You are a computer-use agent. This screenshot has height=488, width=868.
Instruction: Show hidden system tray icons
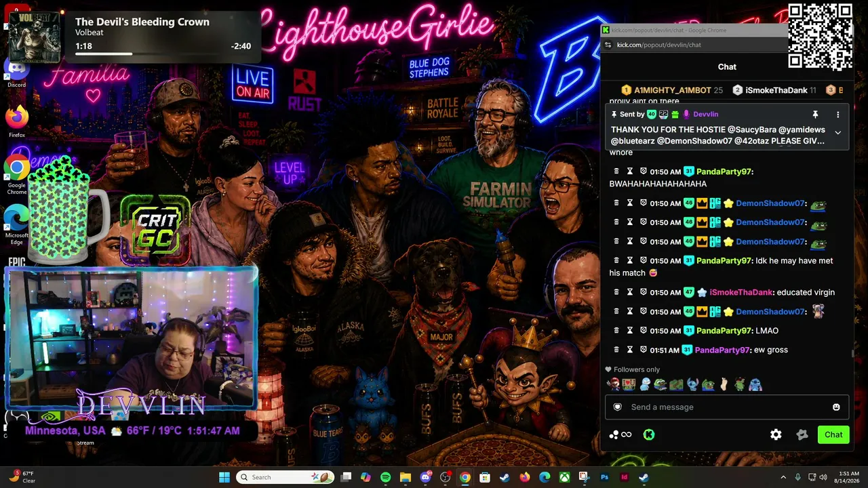(x=783, y=477)
